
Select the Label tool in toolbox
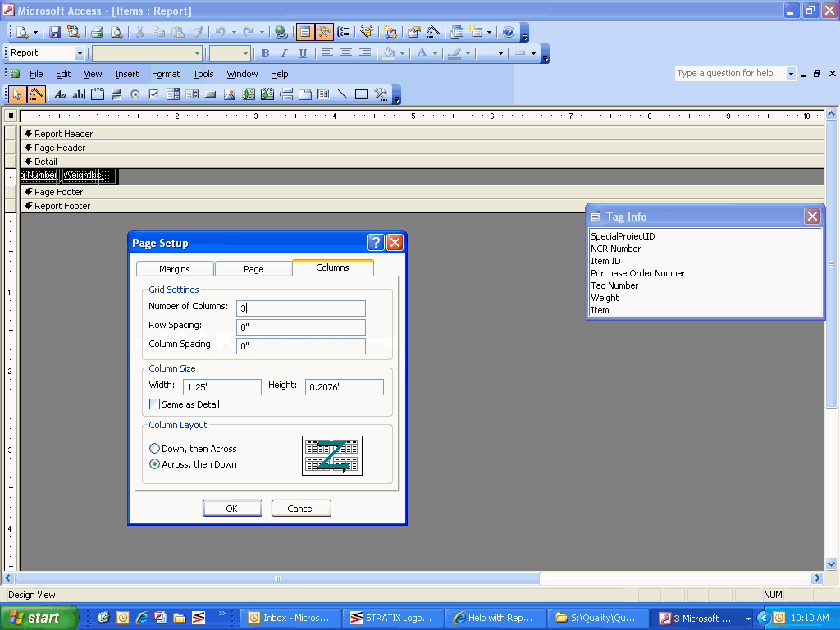(60, 94)
